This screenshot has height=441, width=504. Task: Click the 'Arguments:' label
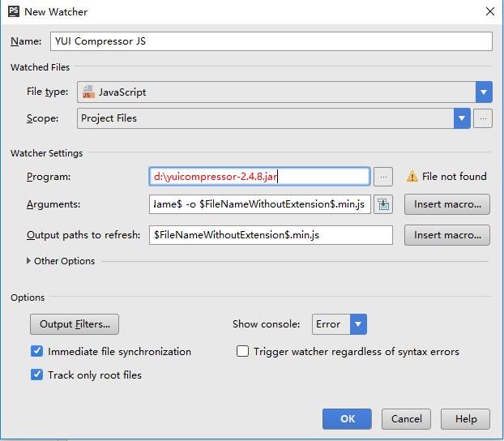(53, 204)
